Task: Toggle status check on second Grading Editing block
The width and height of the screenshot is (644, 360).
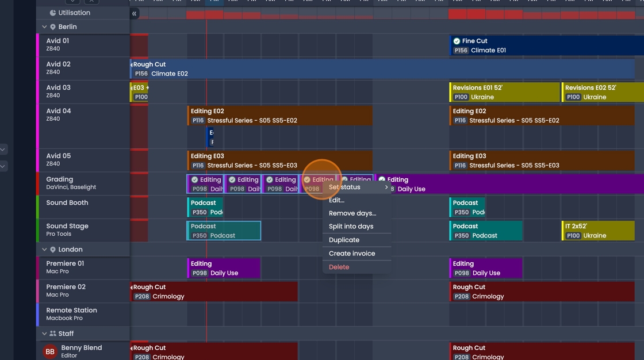Action: tap(232, 179)
